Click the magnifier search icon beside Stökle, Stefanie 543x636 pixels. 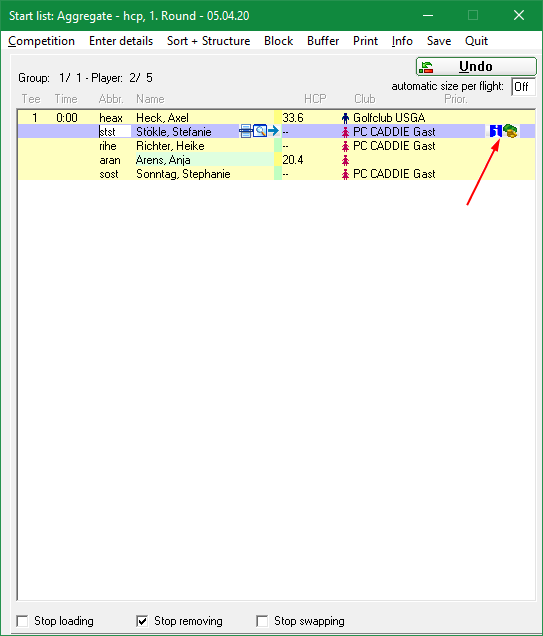260,131
